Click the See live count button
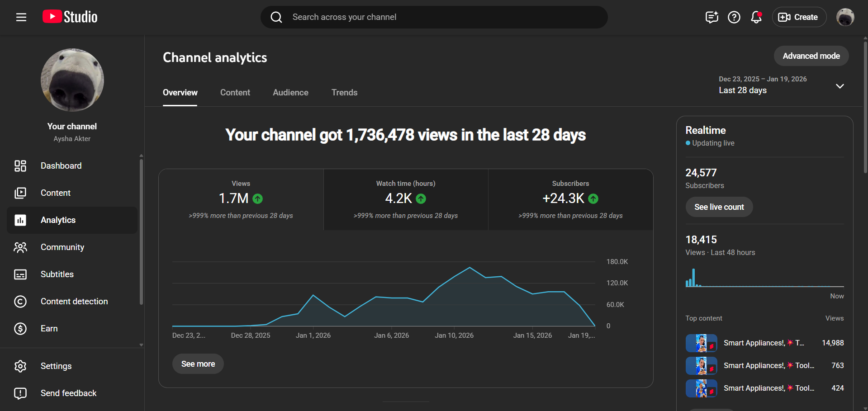 pyautogui.click(x=719, y=207)
